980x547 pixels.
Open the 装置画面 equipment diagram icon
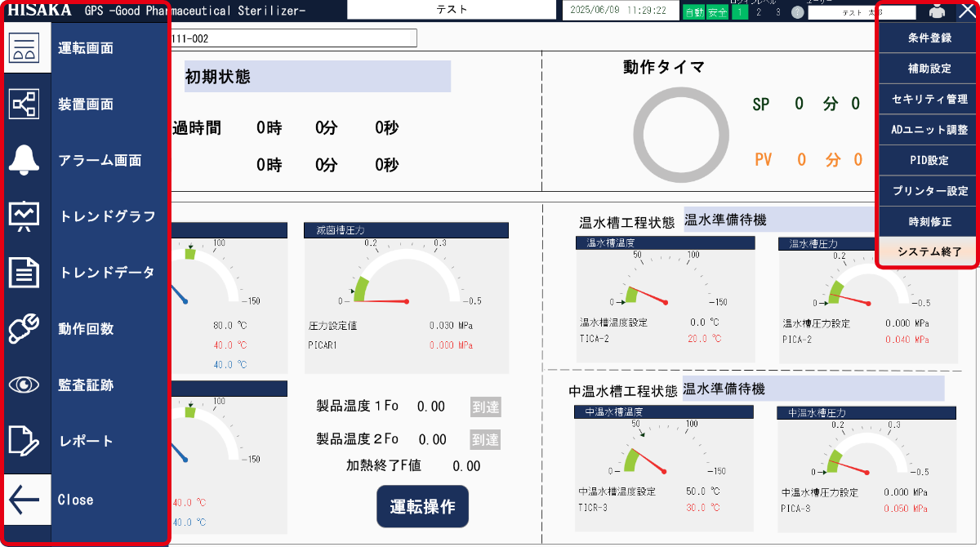(25, 105)
